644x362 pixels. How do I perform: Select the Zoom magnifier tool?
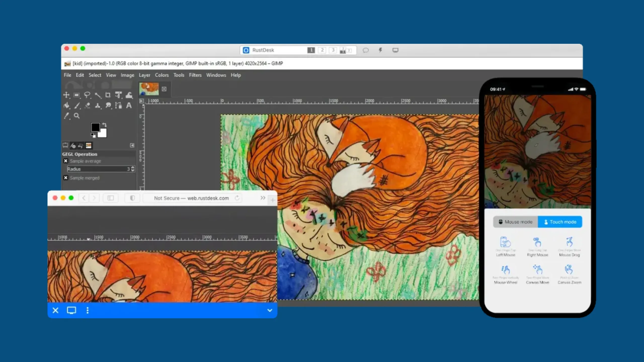(x=77, y=116)
